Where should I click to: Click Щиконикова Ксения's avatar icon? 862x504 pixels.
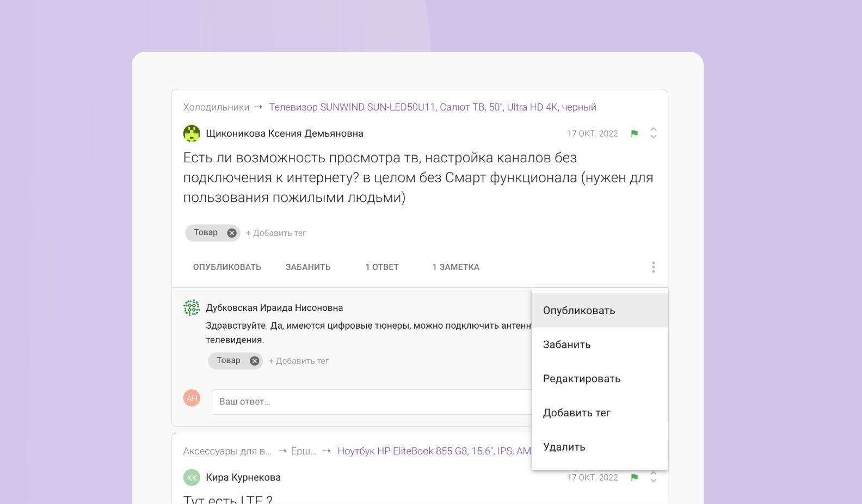pos(192,134)
